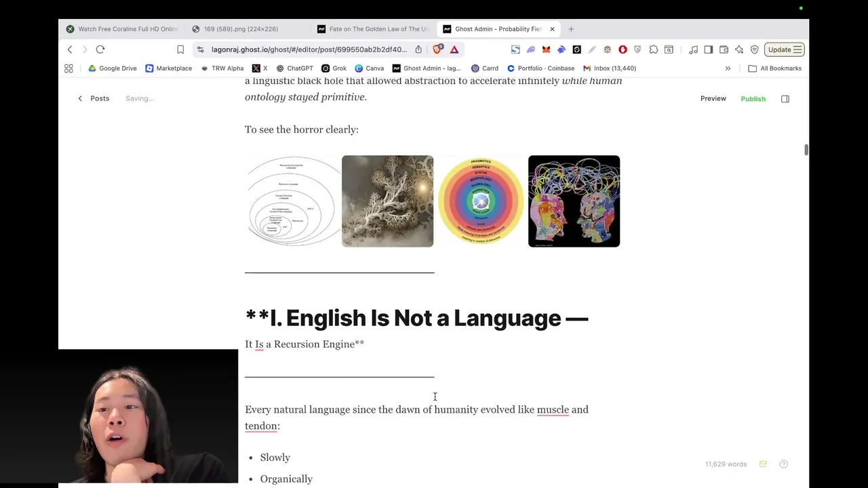
Task: Select the rainbow concentric circles image
Action: click(x=481, y=201)
